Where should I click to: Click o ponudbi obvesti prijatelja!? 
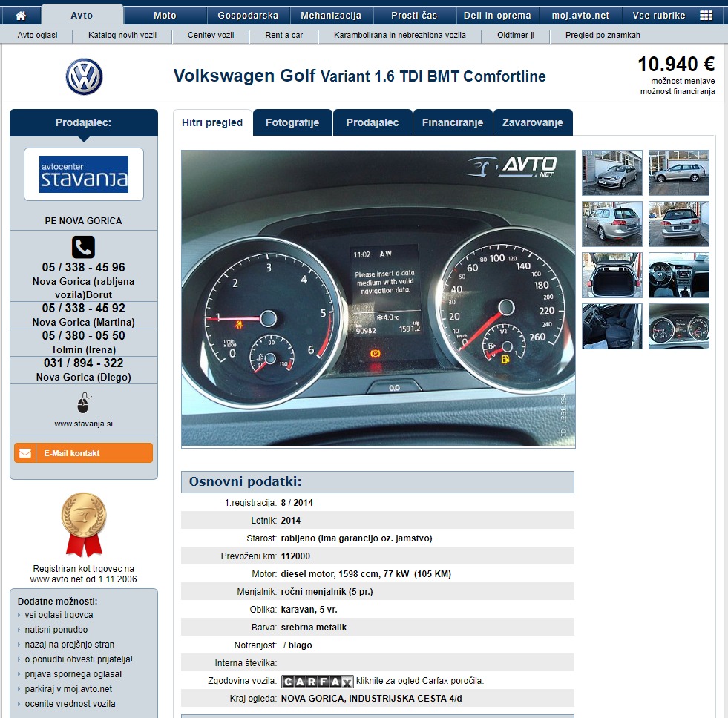pos(79,659)
